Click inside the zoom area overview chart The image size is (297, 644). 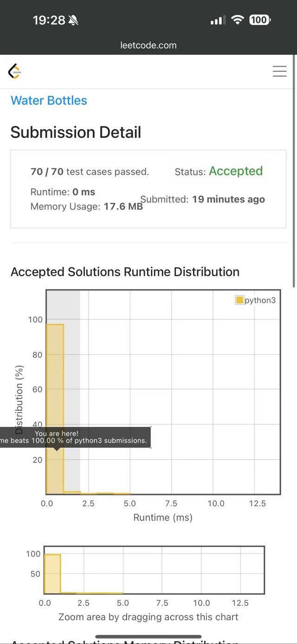click(186, 570)
